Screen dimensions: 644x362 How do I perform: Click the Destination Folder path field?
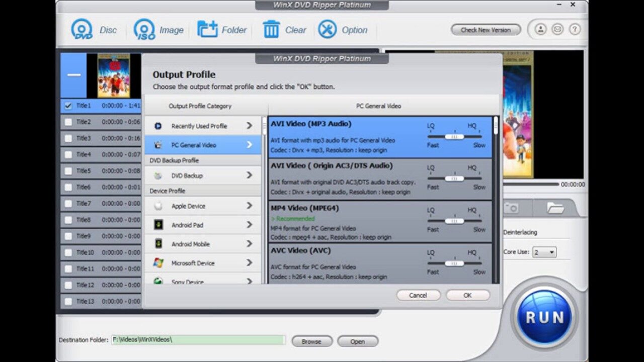coord(198,340)
